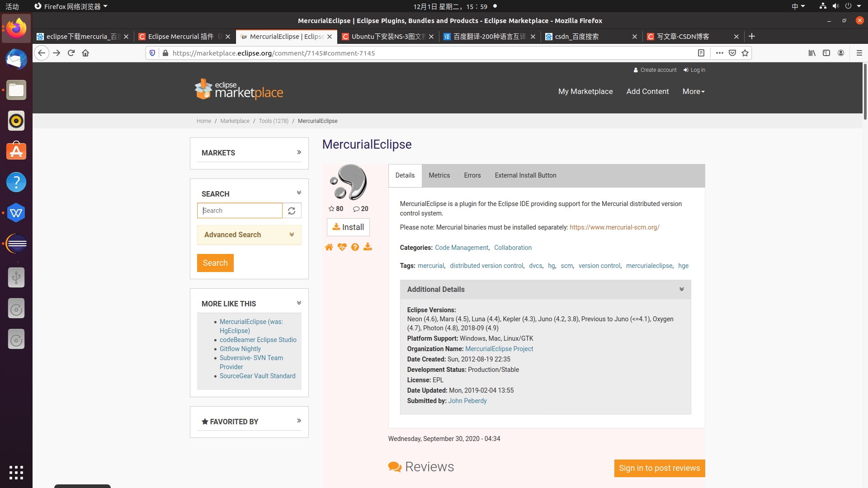
Task: Open the More navigation dropdown
Action: point(693,91)
